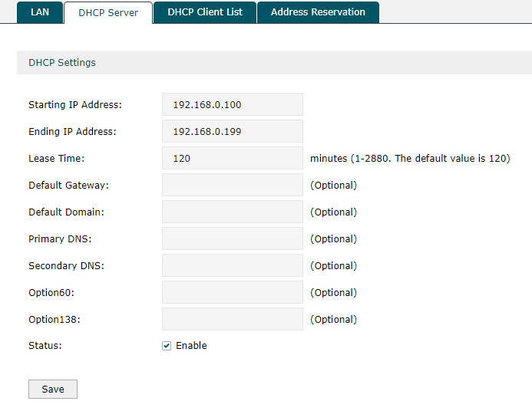Click the Default Gateway input field
The image size is (532, 411).
click(x=233, y=185)
